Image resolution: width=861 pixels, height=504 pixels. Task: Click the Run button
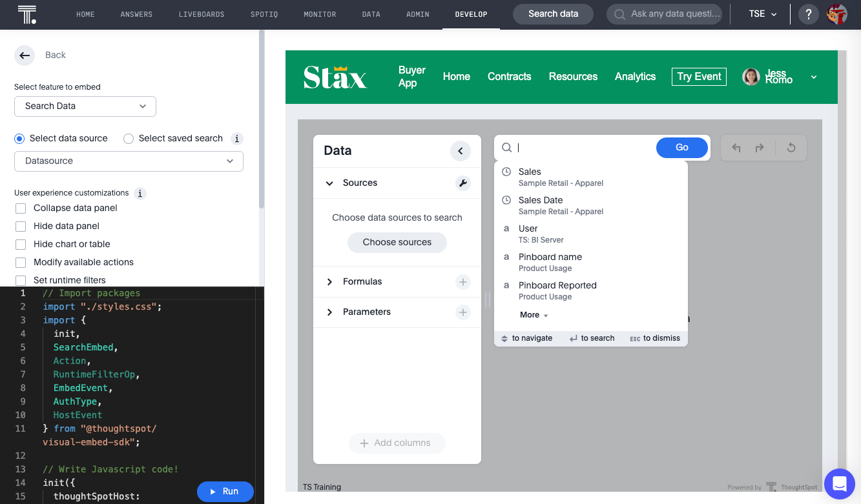(225, 491)
